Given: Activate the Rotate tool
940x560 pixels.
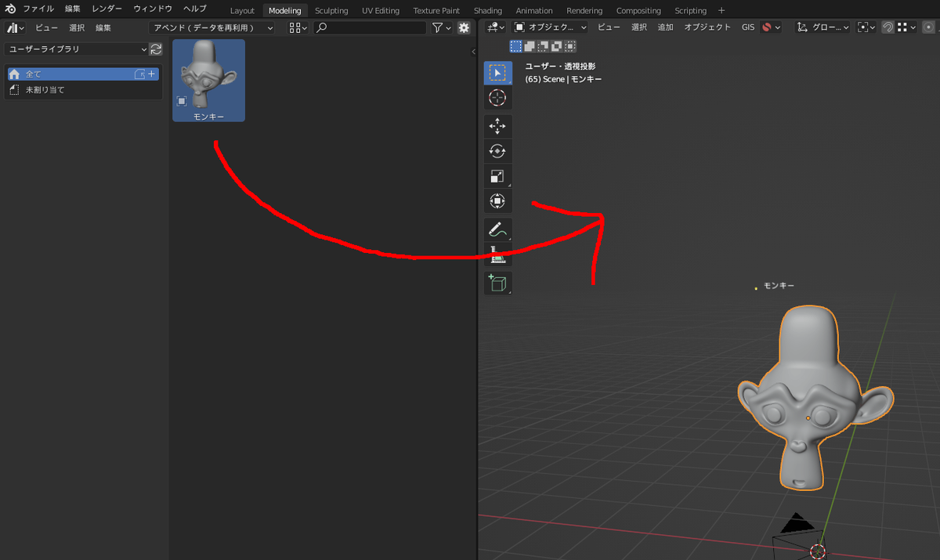Looking at the screenshot, I should (x=497, y=151).
